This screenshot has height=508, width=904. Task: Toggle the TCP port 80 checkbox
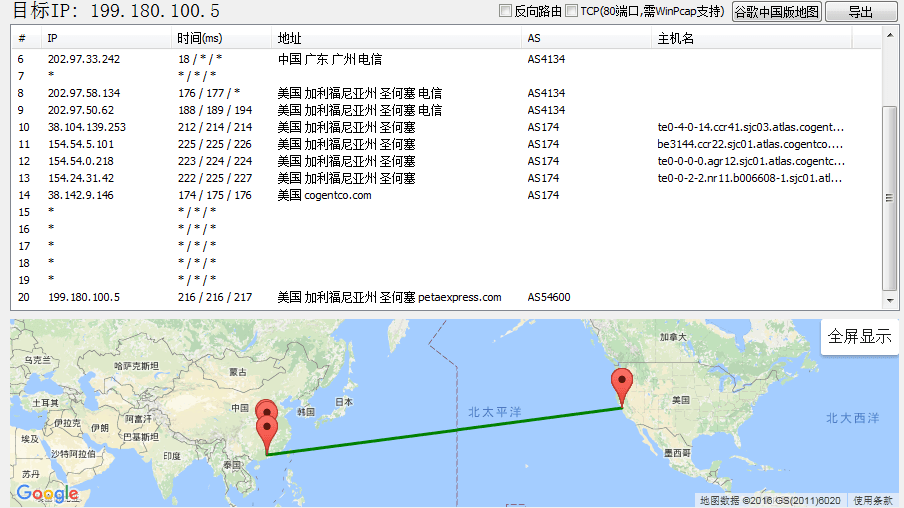coord(572,11)
